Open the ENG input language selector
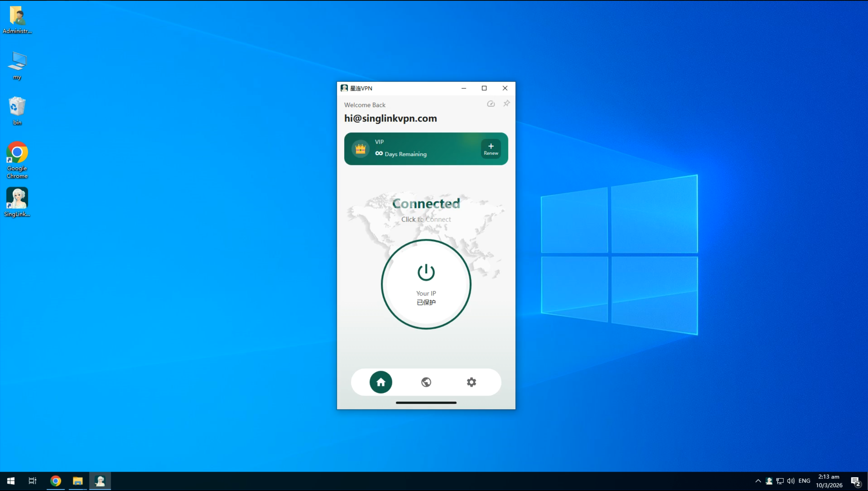The image size is (868, 491). (x=804, y=481)
